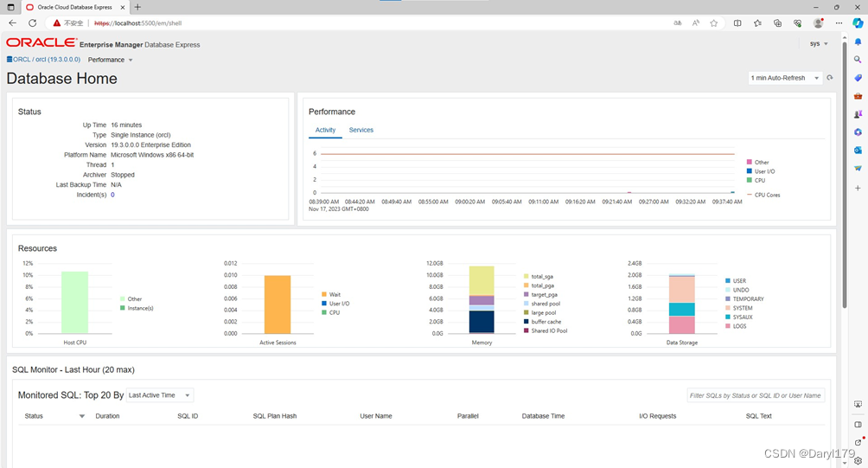Add page to favorites star icon
Screen dimensions: 868x468
(x=714, y=23)
